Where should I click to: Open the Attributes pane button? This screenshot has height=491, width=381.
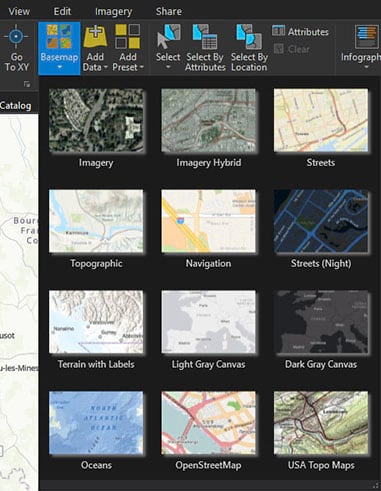[x=300, y=32]
